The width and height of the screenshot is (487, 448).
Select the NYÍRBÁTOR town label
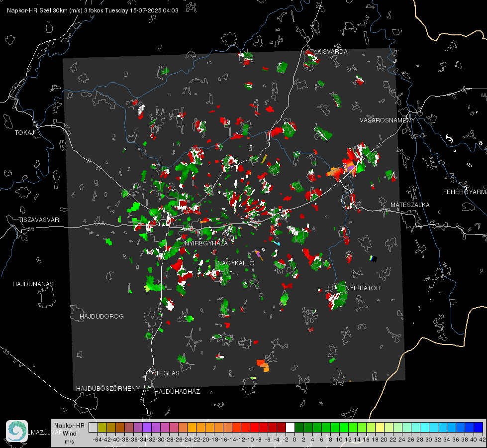point(363,288)
